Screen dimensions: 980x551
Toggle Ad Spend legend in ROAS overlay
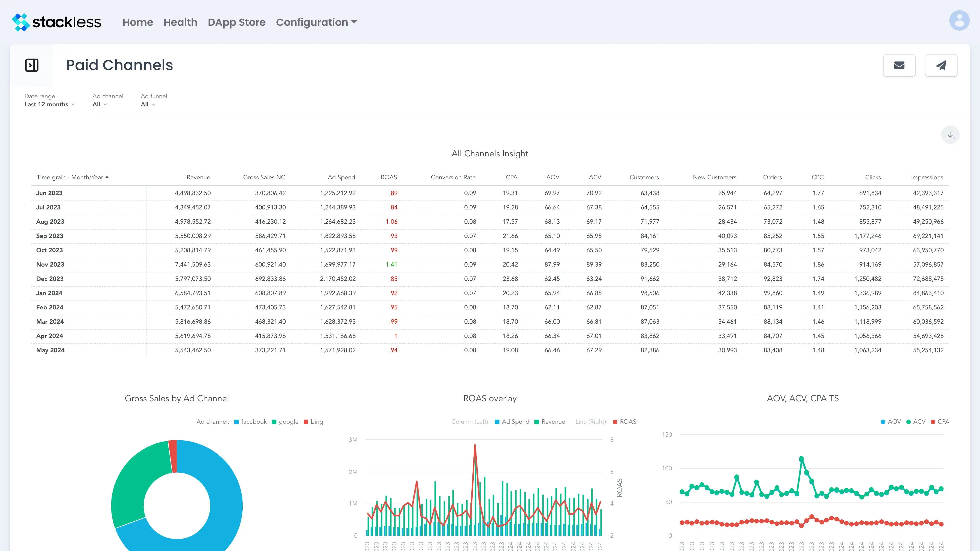coord(512,422)
